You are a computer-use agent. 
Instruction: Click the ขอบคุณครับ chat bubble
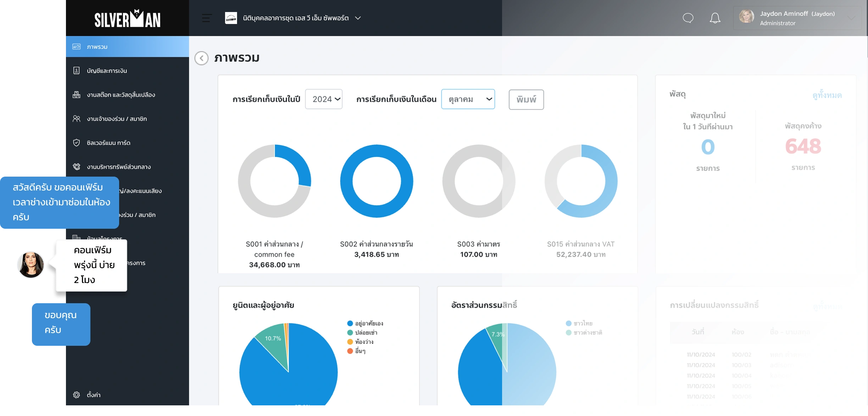(x=61, y=324)
